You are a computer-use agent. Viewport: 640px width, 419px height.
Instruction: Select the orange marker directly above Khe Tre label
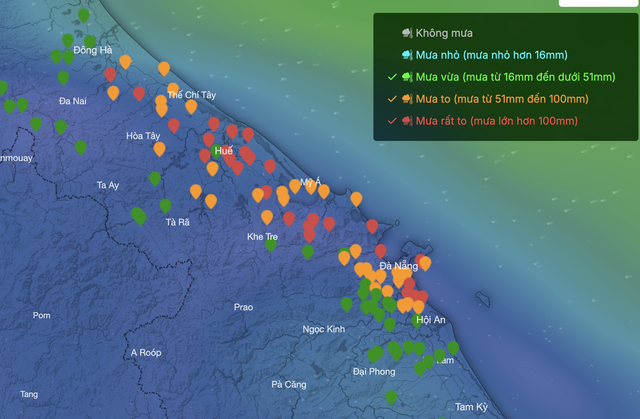(x=267, y=217)
